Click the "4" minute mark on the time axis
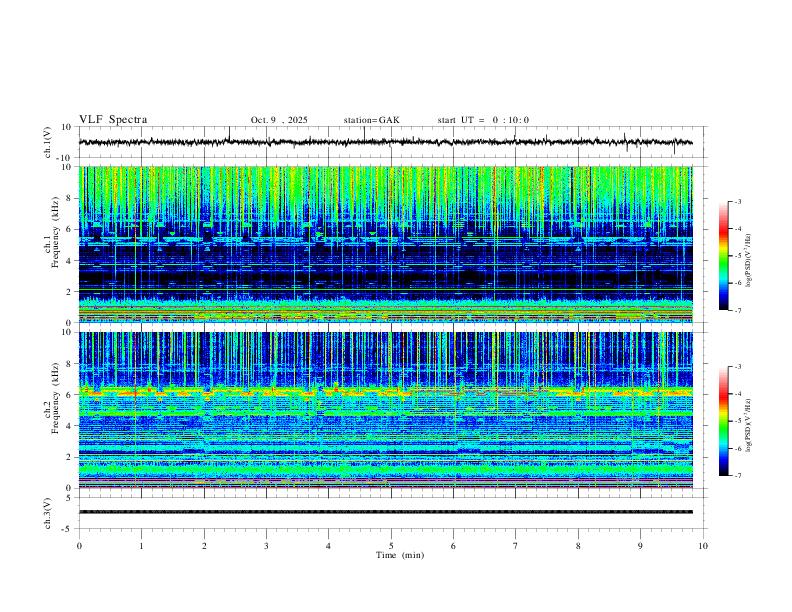792x612 pixels. tap(329, 546)
